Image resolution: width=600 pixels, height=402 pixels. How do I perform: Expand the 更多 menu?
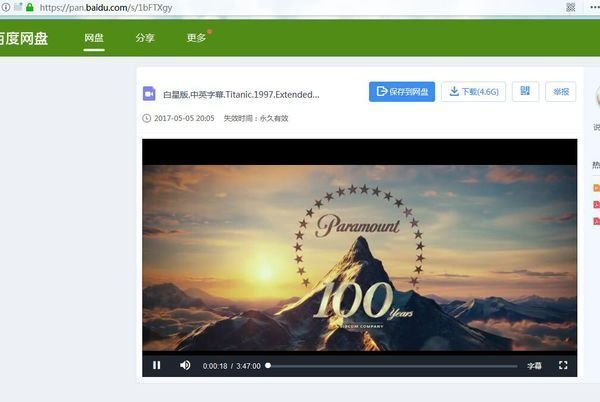[x=196, y=38]
